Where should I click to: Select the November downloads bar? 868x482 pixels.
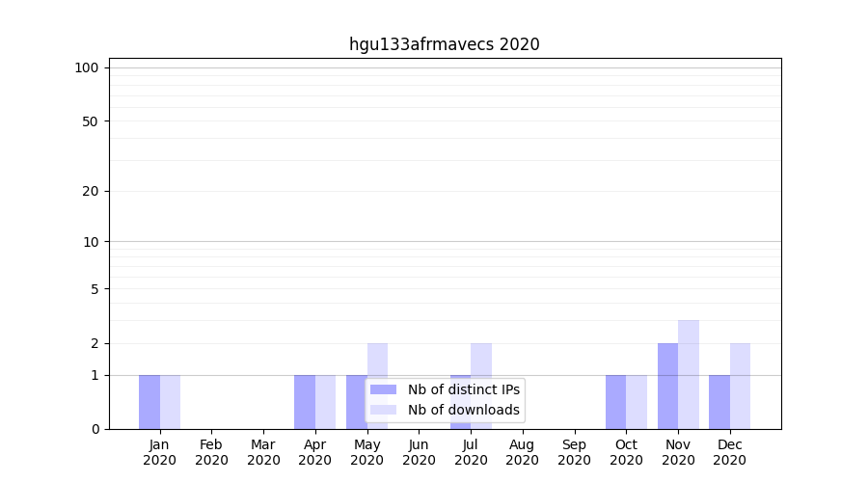tap(689, 374)
